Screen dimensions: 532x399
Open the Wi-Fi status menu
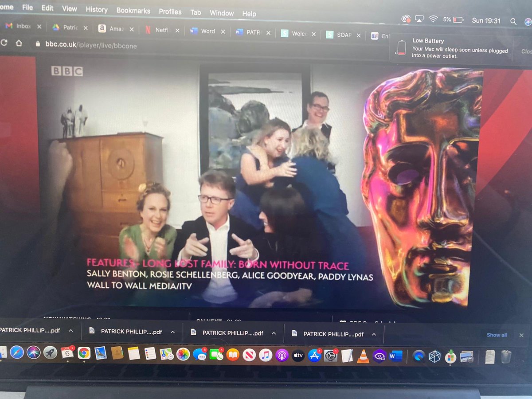point(433,19)
